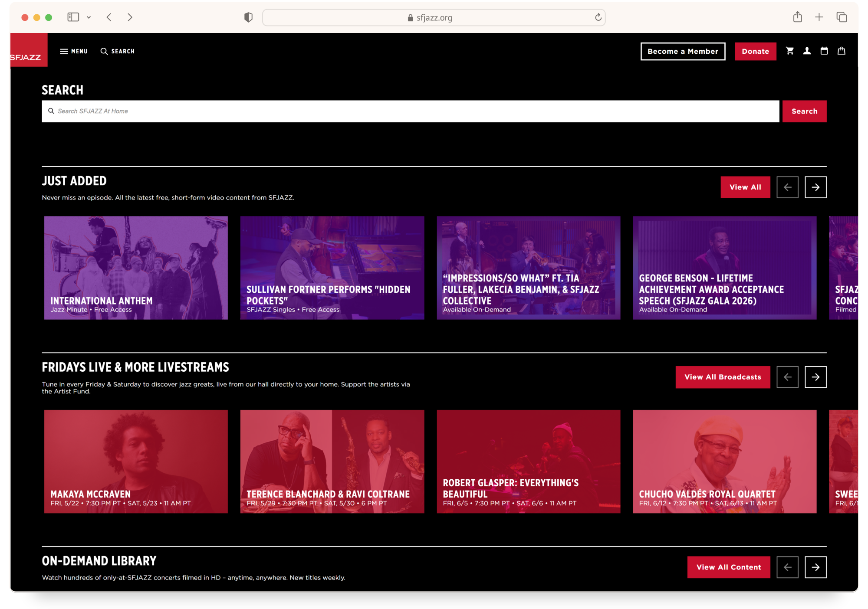
Task: Go to previous On-Demand Library items
Action: click(x=787, y=567)
